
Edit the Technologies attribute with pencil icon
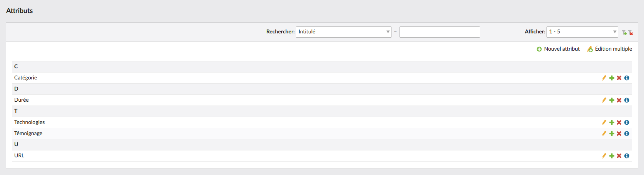[x=604, y=122]
